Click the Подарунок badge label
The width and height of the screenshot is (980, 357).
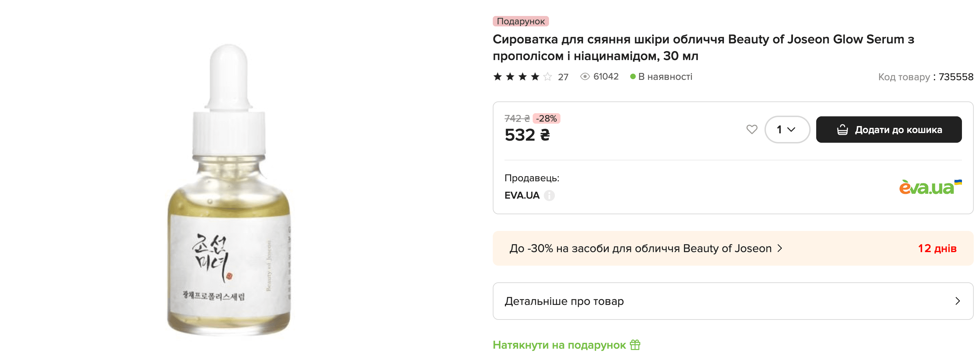[x=521, y=21]
